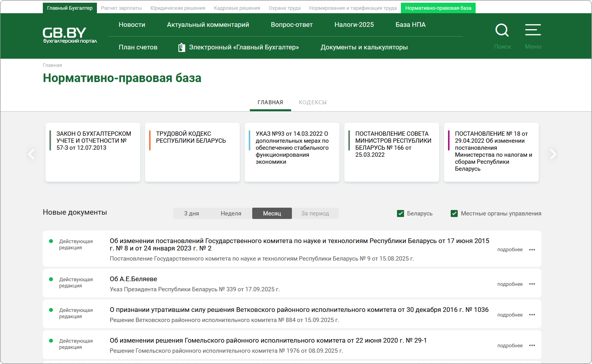Open three-dots menu for Ветковского решения row
This screenshot has height=364, width=592.
[x=532, y=315]
